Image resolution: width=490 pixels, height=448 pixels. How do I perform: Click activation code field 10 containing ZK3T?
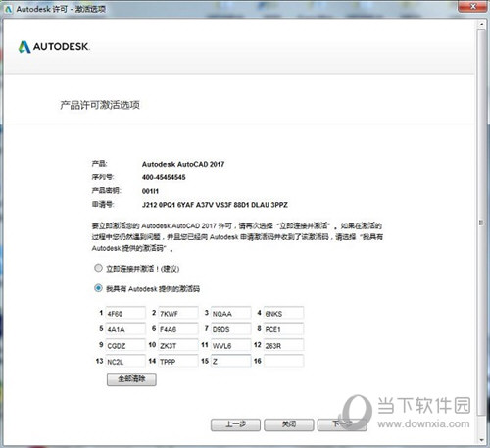[x=178, y=345]
